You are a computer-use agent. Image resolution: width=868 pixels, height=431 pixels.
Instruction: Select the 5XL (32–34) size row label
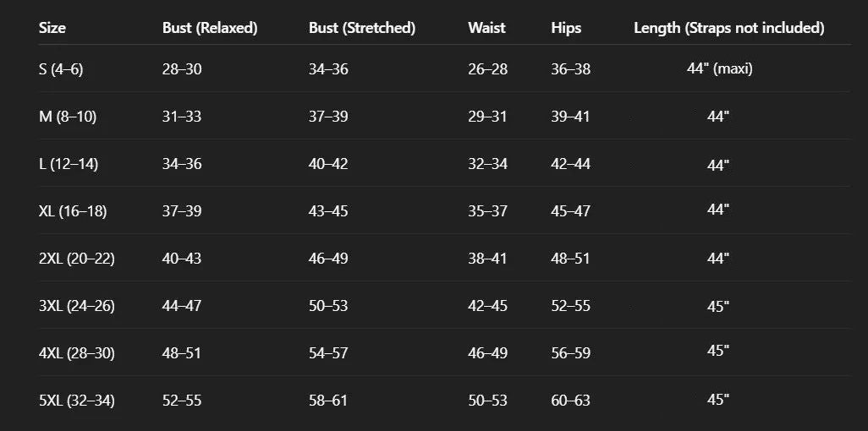click(x=77, y=401)
